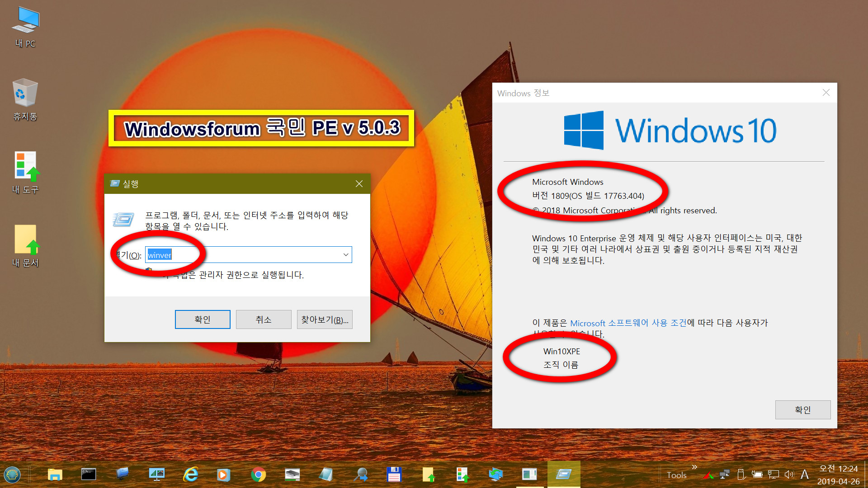The width and height of the screenshot is (868, 488).
Task: Open the colored tools list taskbar icon
Action: (462, 474)
